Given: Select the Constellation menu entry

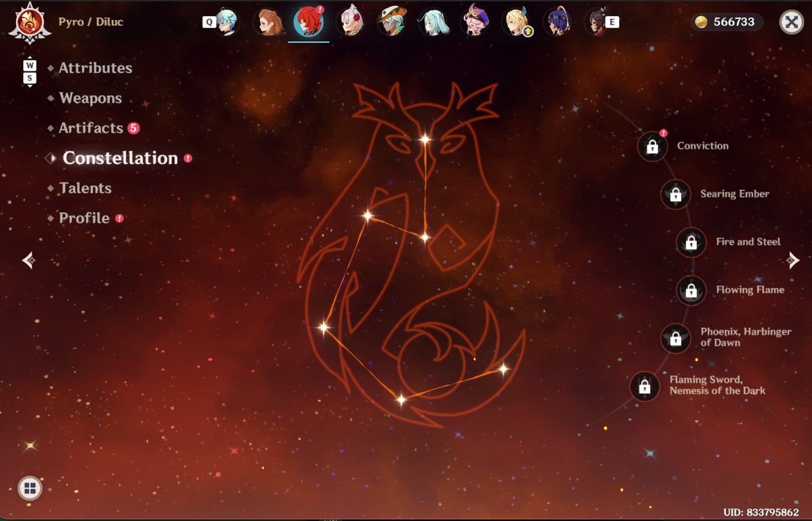Looking at the screenshot, I should pos(120,158).
